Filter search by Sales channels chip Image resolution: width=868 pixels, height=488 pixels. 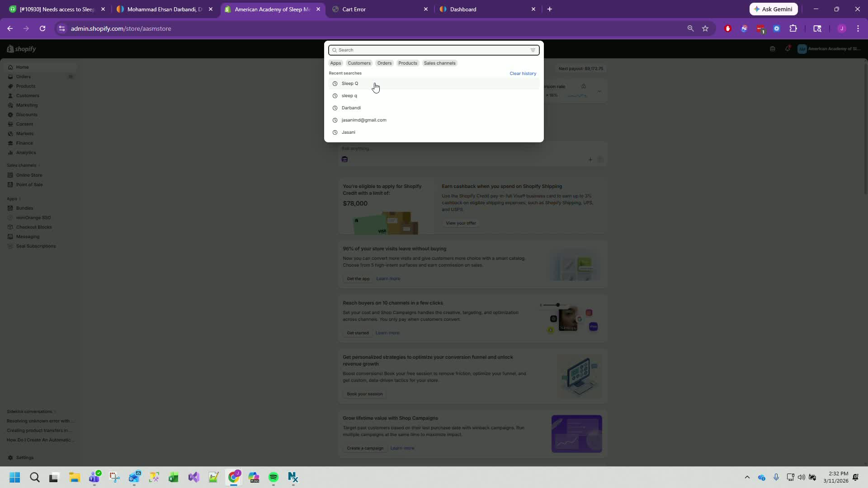439,63
